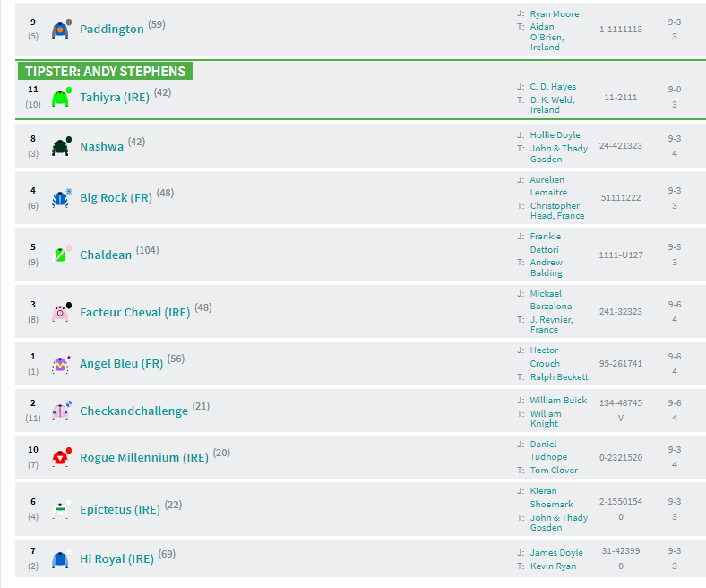Open the Chaldean horse profile

106,255
